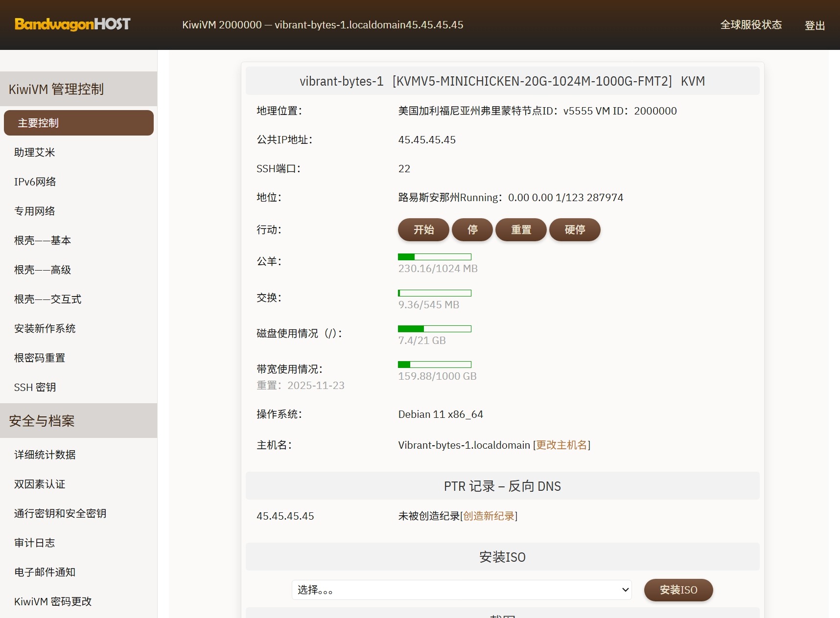Click the BandwagonHOST logo
The image size is (840, 618).
pyautogui.click(x=72, y=24)
